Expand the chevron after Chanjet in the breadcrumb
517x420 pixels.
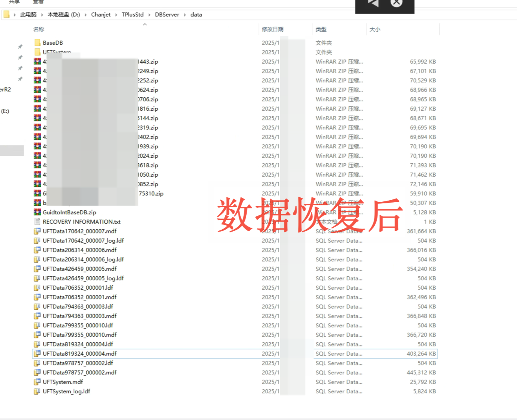coord(116,15)
